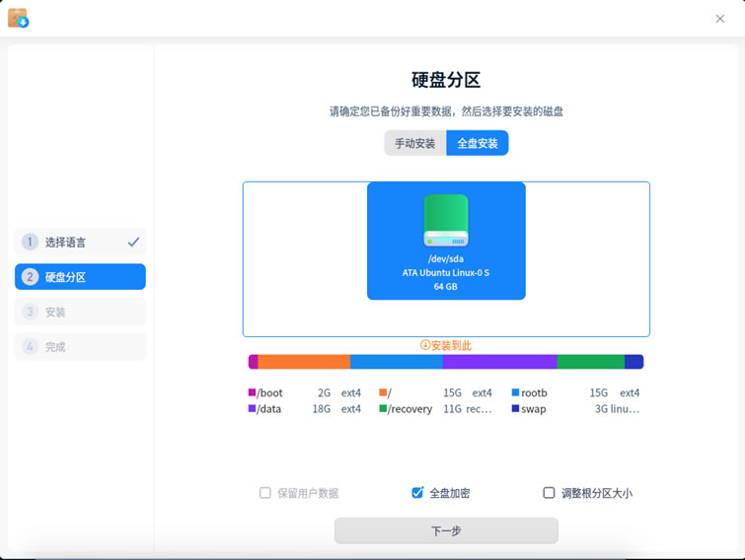Click the magenta /boot legend swatch
This screenshot has height=560, width=745.
coord(252,392)
